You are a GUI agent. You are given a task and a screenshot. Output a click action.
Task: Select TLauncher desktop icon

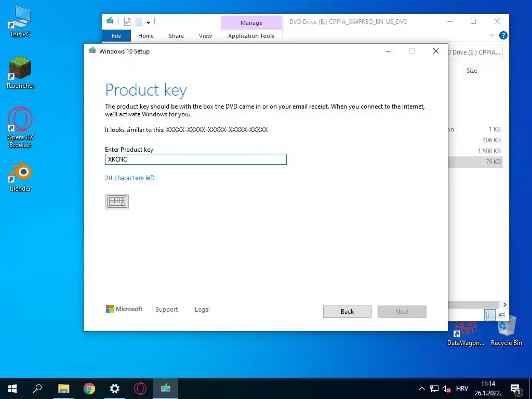coord(20,73)
